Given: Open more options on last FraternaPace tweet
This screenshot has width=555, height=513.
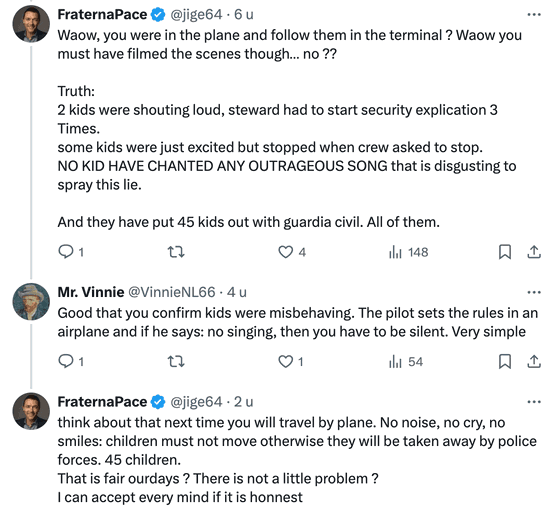Looking at the screenshot, I should (x=534, y=402).
